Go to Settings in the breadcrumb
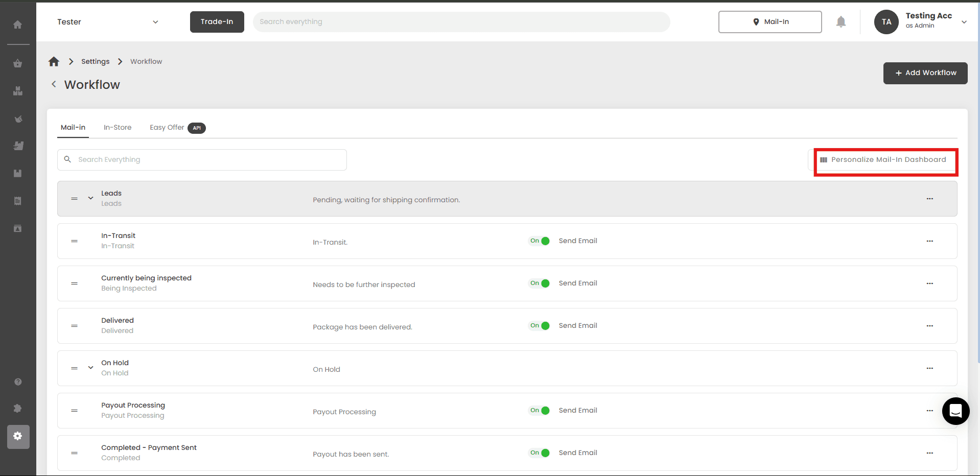The image size is (980, 476). 96,61
